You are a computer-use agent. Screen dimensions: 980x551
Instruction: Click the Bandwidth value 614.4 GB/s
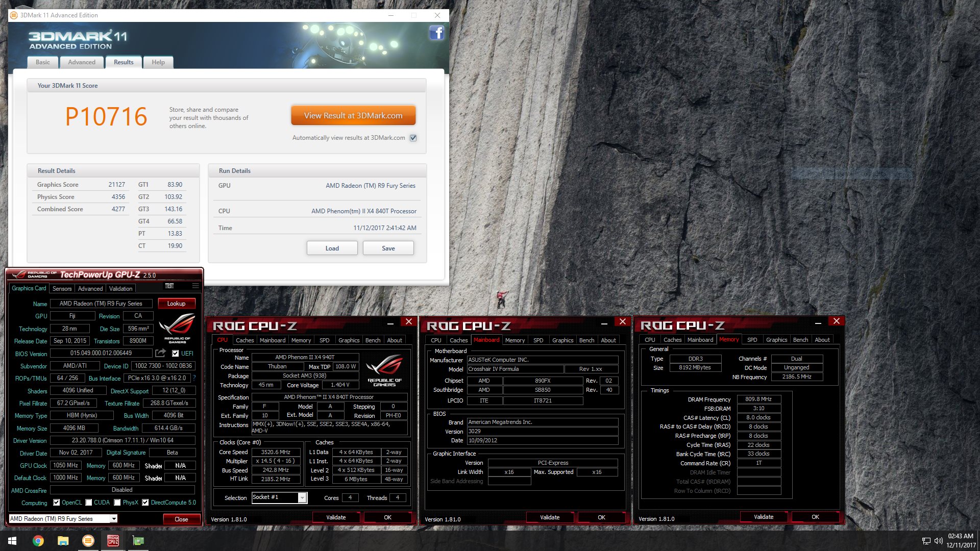(x=168, y=428)
